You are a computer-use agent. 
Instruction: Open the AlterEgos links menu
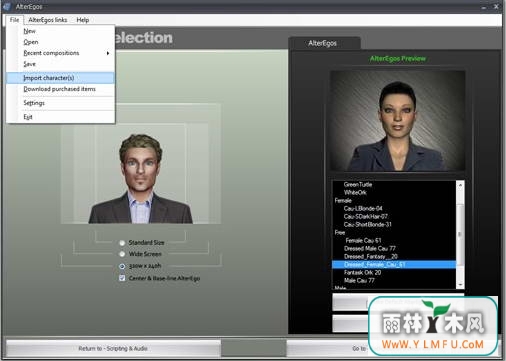tap(48, 20)
